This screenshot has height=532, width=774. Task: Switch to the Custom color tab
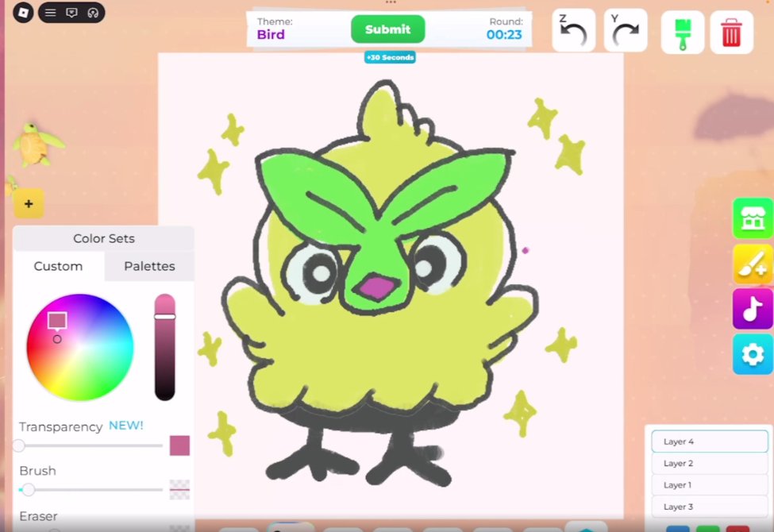58,266
